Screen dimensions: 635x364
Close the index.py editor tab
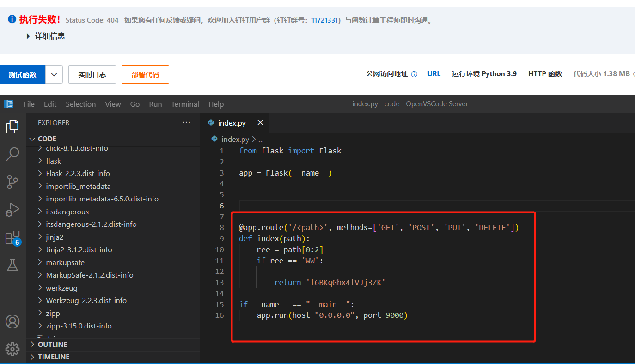pos(260,122)
